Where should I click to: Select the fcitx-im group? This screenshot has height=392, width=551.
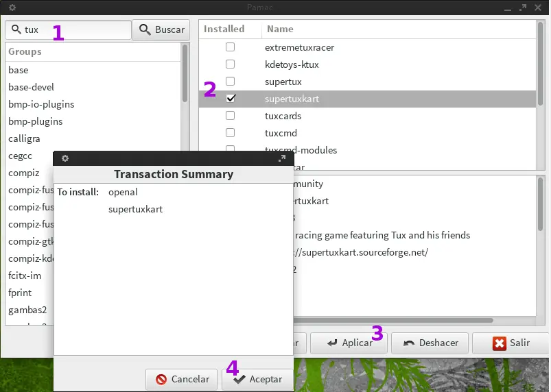tap(25, 275)
